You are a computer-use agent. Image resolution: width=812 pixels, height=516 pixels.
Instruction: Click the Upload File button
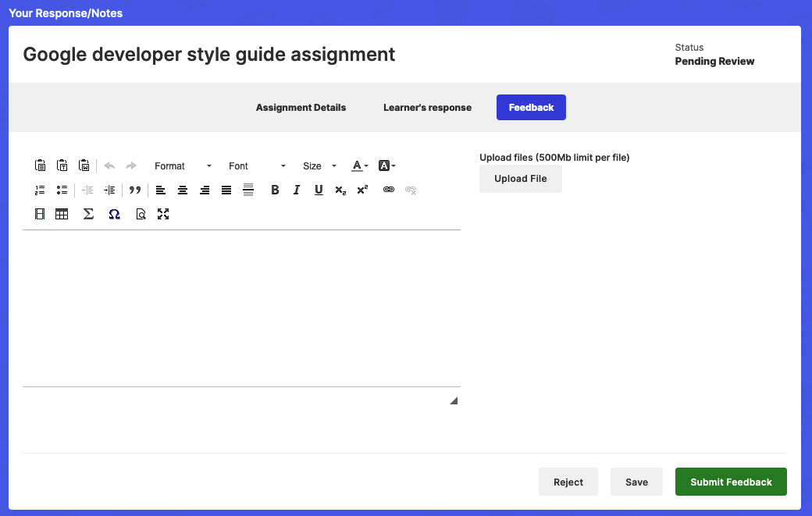pyautogui.click(x=521, y=179)
